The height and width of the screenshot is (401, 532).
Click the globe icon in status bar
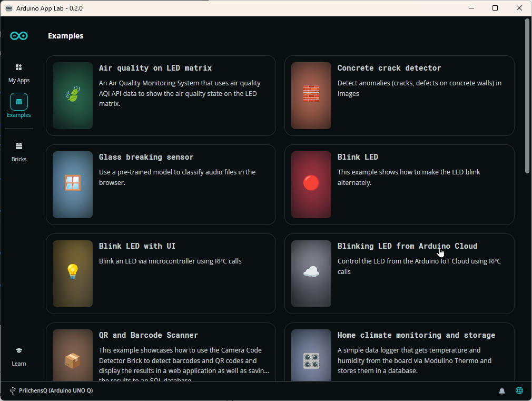point(519,390)
